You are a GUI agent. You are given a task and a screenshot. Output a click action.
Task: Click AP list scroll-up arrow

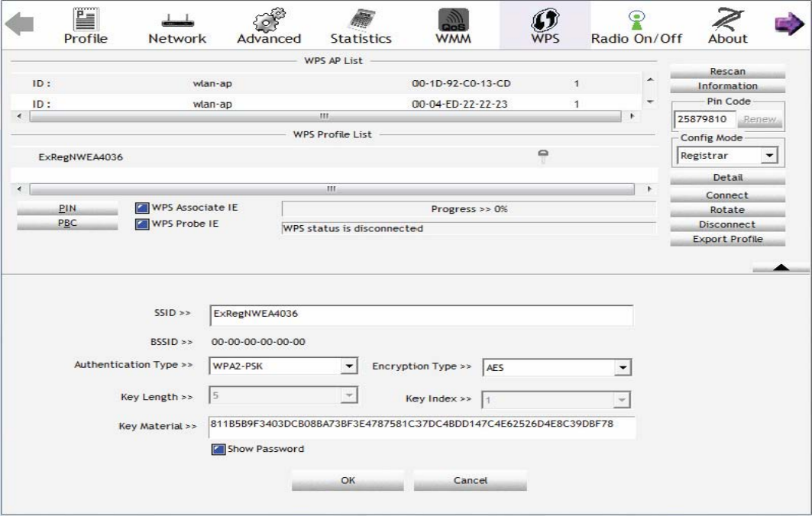tap(650, 79)
